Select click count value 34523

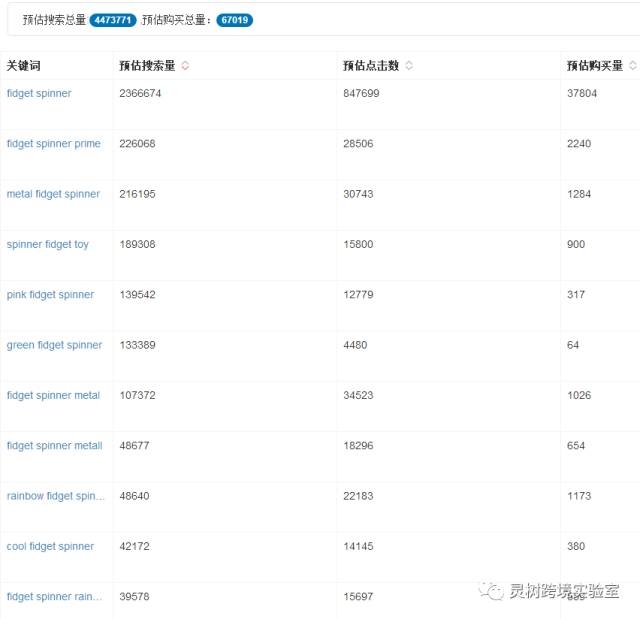pos(358,395)
